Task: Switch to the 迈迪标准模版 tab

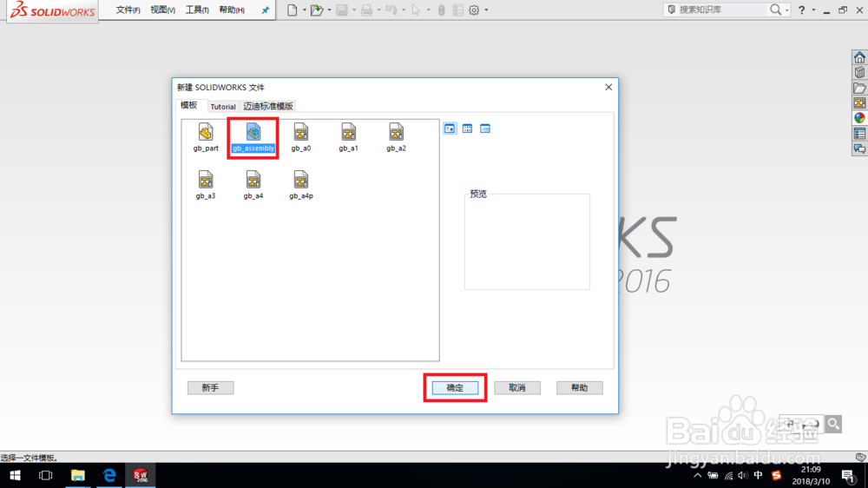Action: [268, 106]
